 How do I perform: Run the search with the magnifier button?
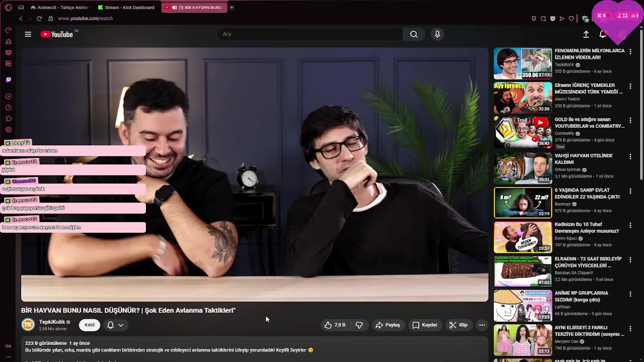[414, 34]
